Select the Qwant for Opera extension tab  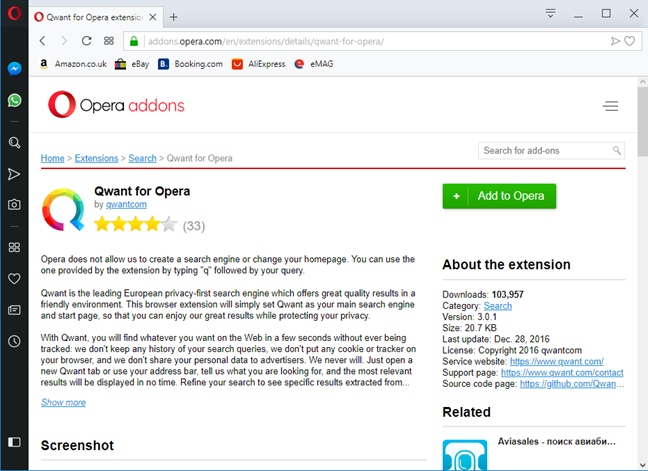pos(95,17)
